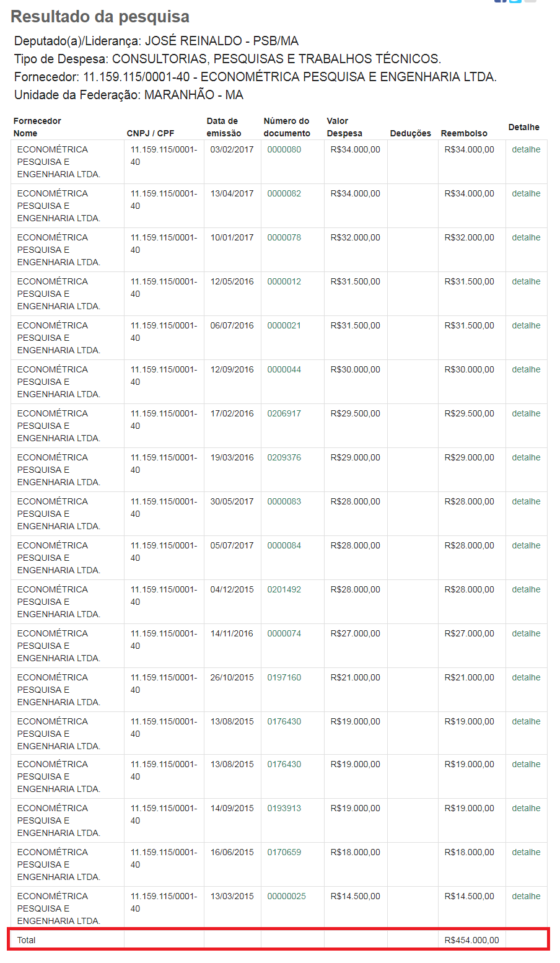The width and height of the screenshot is (560, 963).
Task: Select Reembolso cell R$27.000,00
Action: pos(470,633)
